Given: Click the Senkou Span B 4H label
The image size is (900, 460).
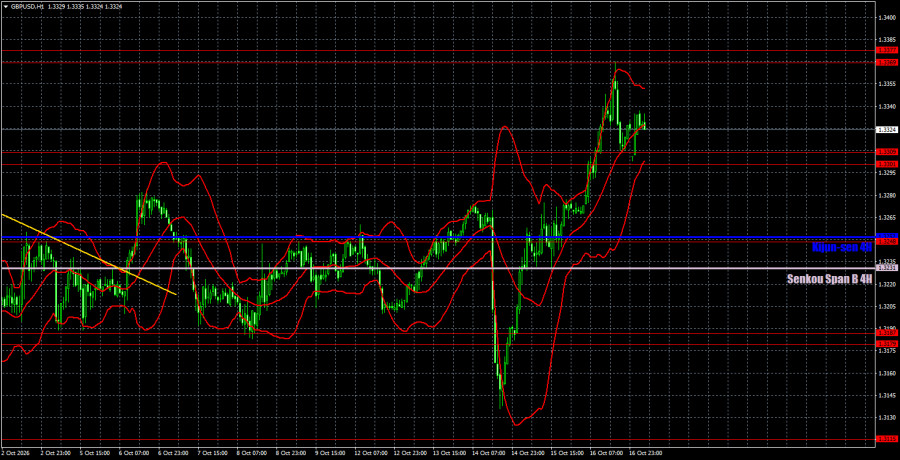Looking at the screenshot, I should [x=829, y=280].
